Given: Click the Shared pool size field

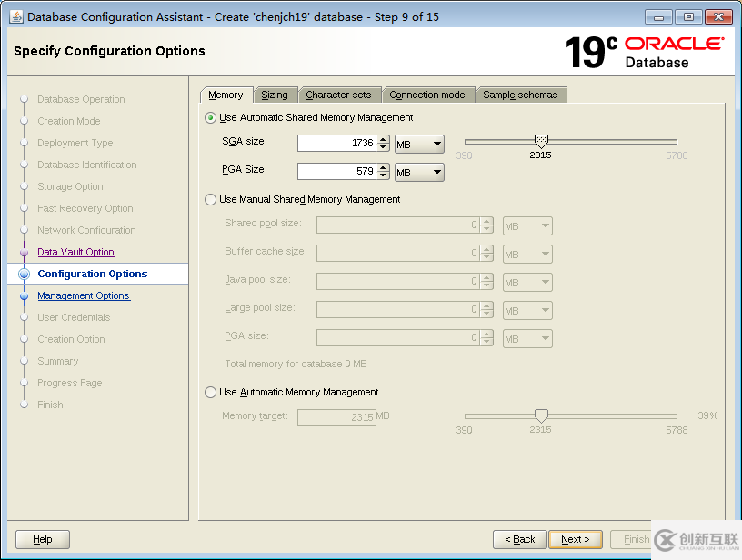Looking at the screenshot, I should (x=398, y=225).
